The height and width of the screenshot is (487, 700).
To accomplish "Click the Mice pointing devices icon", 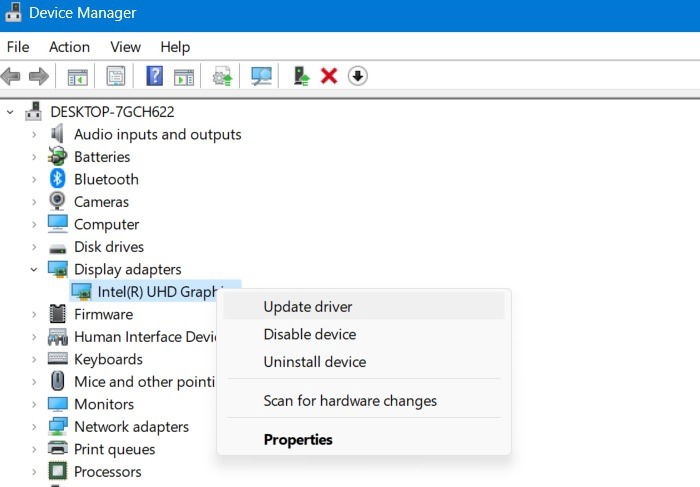I will [57, 381].
